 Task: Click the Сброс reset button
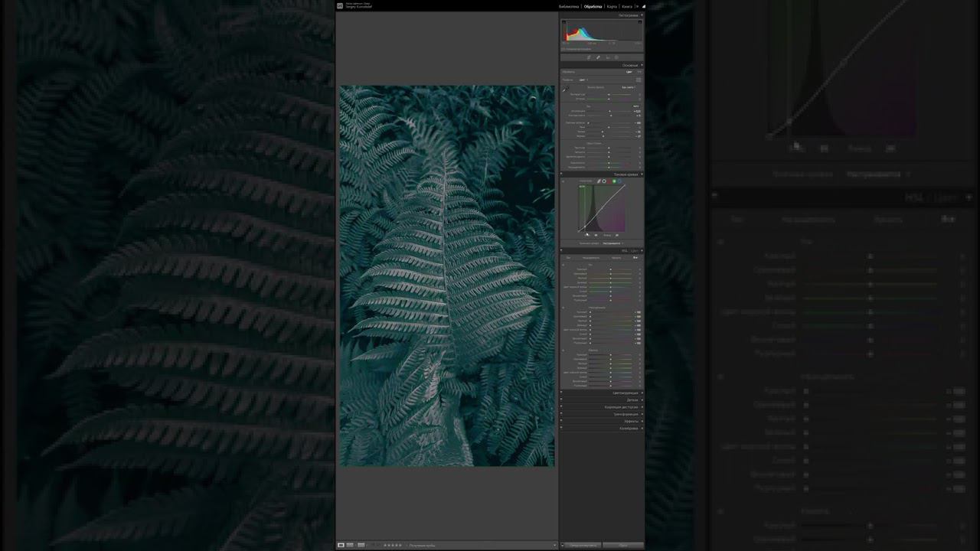coord(622,545)
